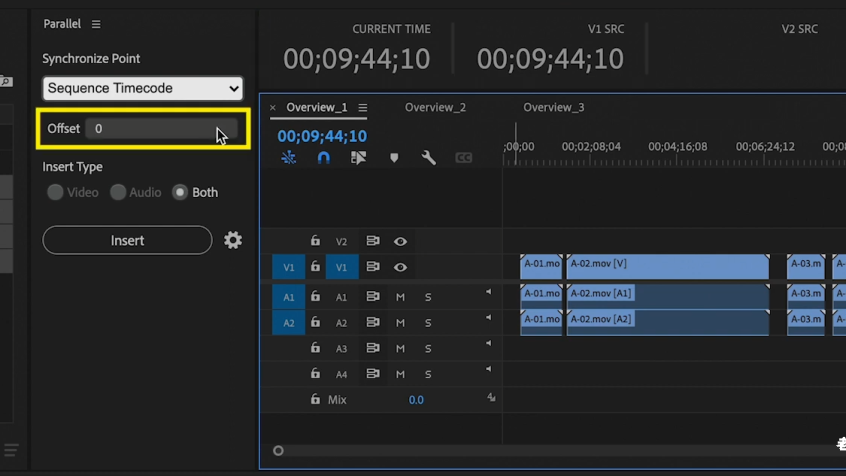Toggle linked selection icon in timeline
Screen dimensions: 846x476
tap(358, 158)
